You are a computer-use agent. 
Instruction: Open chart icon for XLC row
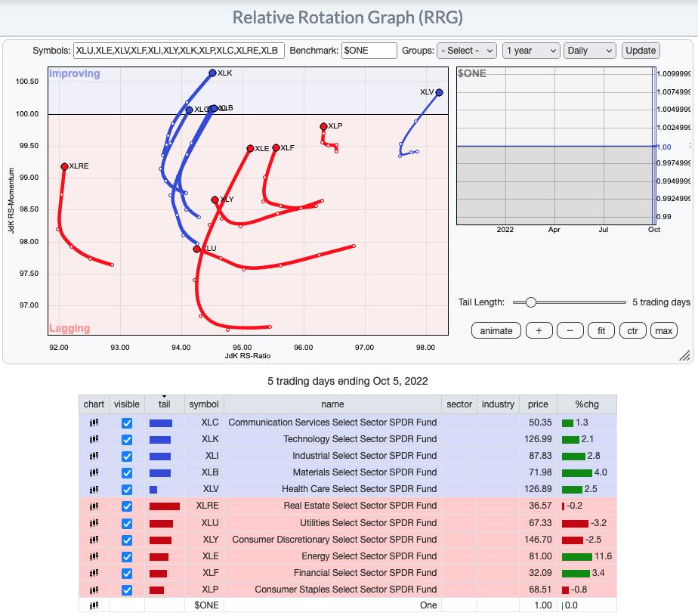click(x=94, y=423)
